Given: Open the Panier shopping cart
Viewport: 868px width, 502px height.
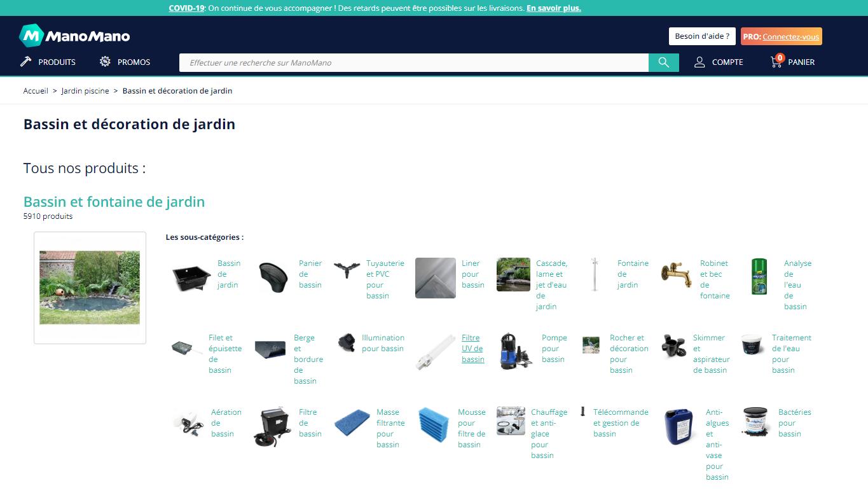Looking at the screenshot, I should point(792,62).
